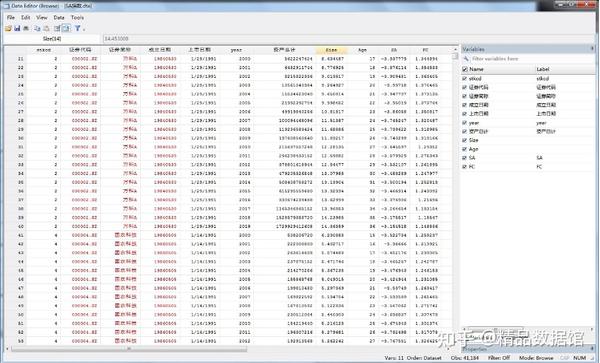This screenshot has width=600, height=363.
Task: Click the Age column header
Action: [x=362, y=50]
